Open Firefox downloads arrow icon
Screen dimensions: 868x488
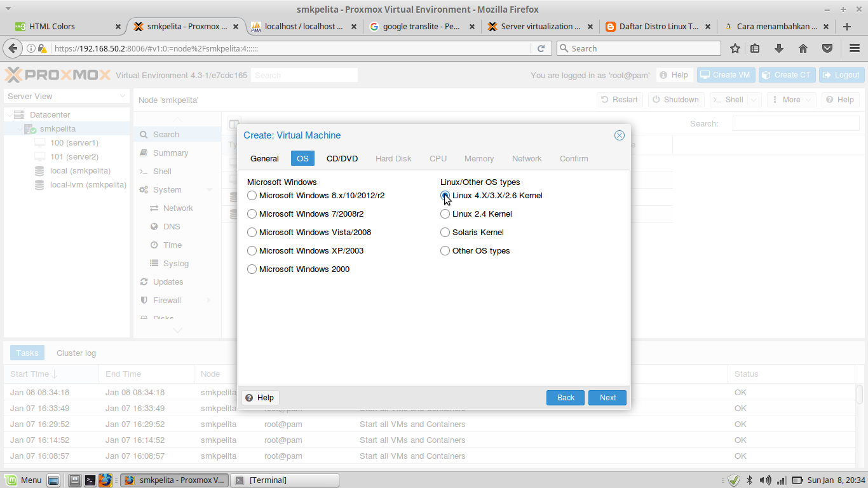[779, 48]
